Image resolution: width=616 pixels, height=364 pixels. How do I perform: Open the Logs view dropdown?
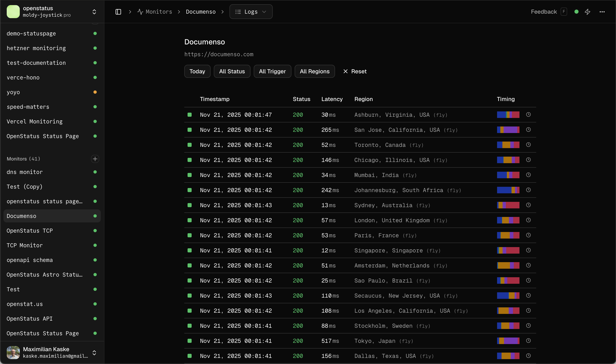[x=251, y=12]
